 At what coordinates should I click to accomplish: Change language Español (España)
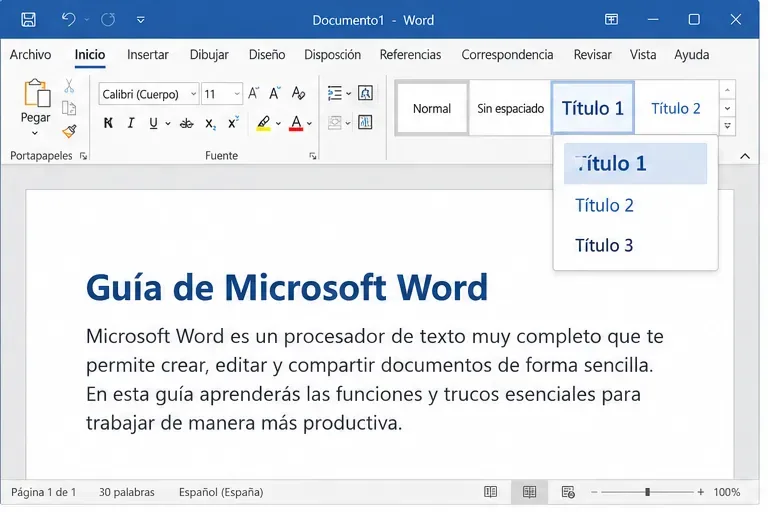pos(221,492)
